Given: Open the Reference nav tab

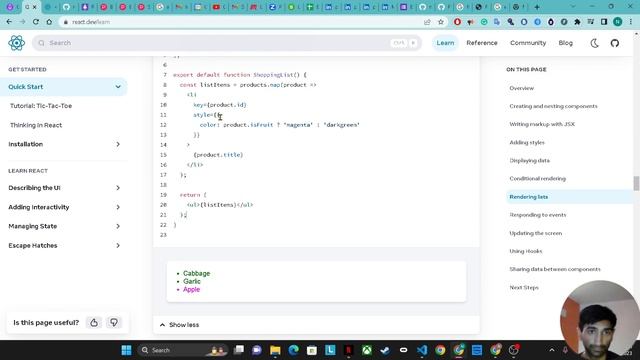Looking at the screenshot, I should (x=482, y=43).
